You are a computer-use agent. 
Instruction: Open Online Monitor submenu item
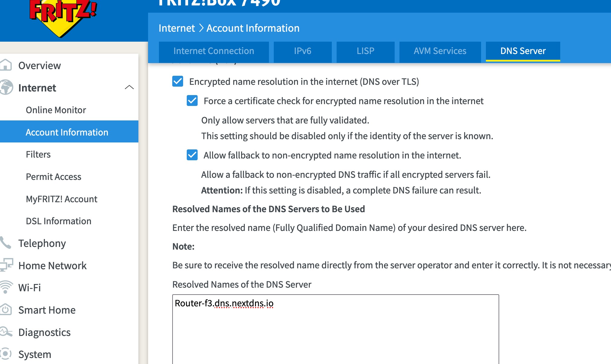pyautogui.click(x=56, y=110)
